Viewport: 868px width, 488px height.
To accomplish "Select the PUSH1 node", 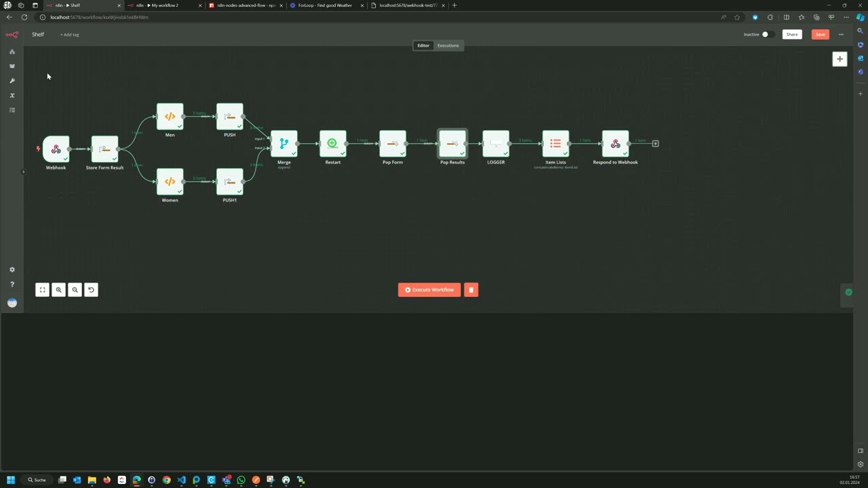I will [x=230, y=182].
